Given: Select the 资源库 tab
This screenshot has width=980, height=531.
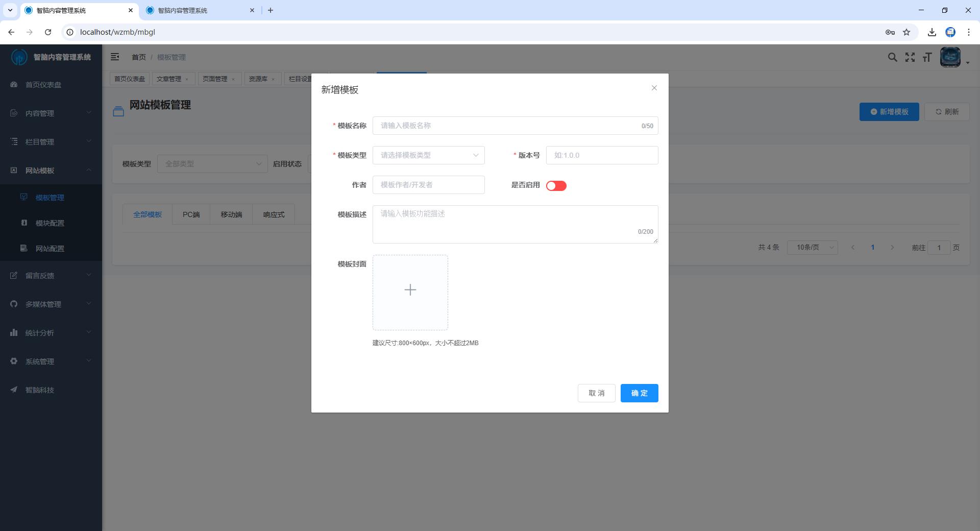Looking at the screenshot, I should [259, 79].
